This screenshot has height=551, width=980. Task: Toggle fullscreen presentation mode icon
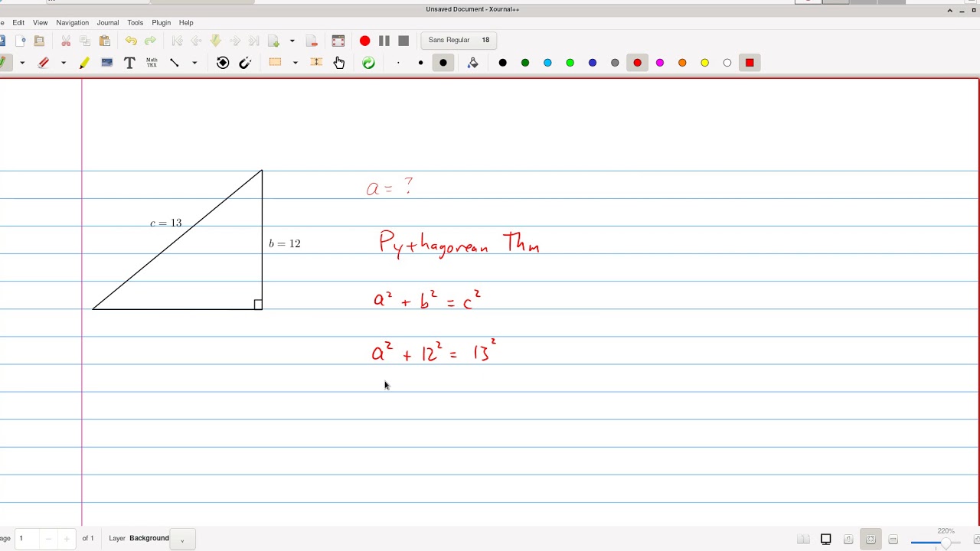pyautogui.click(x=338, y=41)
